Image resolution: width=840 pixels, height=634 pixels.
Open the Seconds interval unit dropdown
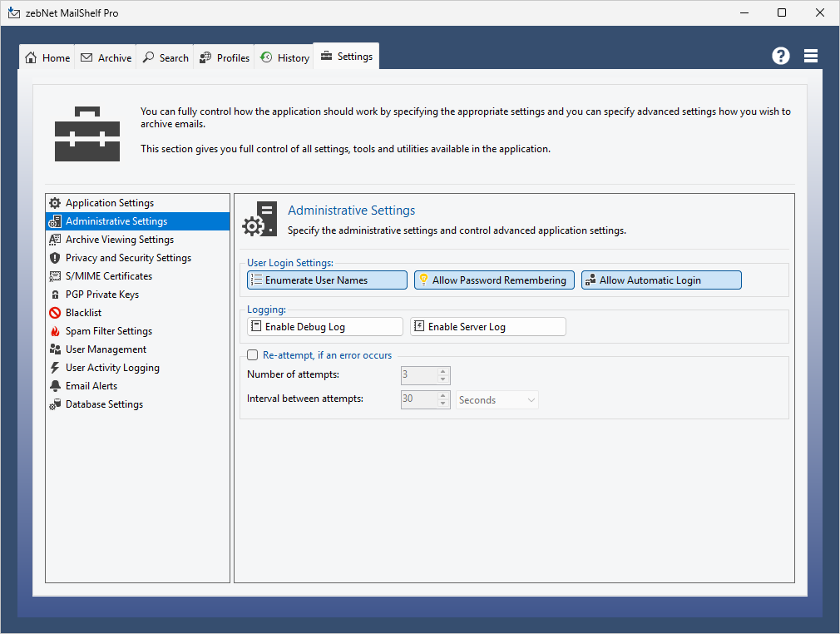tap(497, 400)
